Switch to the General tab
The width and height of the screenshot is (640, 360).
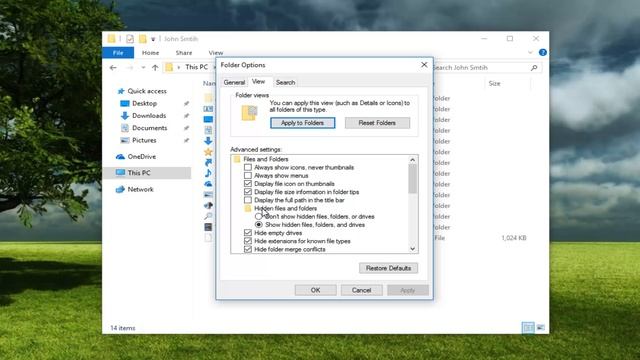(x=234, y=82)
